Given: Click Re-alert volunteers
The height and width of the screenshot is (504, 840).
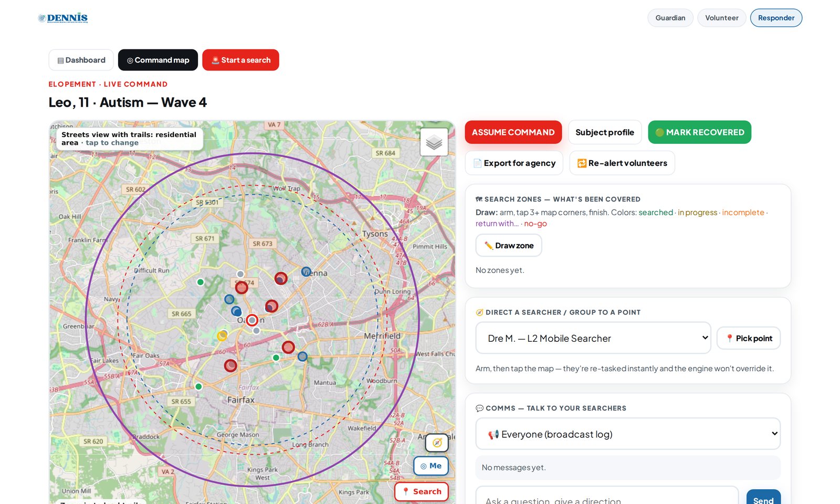Looking at the screenshot, I should tap(622, 163).
